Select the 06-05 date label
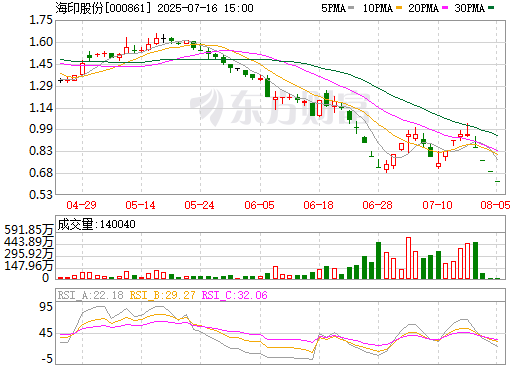520x365 pixels. point(259,205)
